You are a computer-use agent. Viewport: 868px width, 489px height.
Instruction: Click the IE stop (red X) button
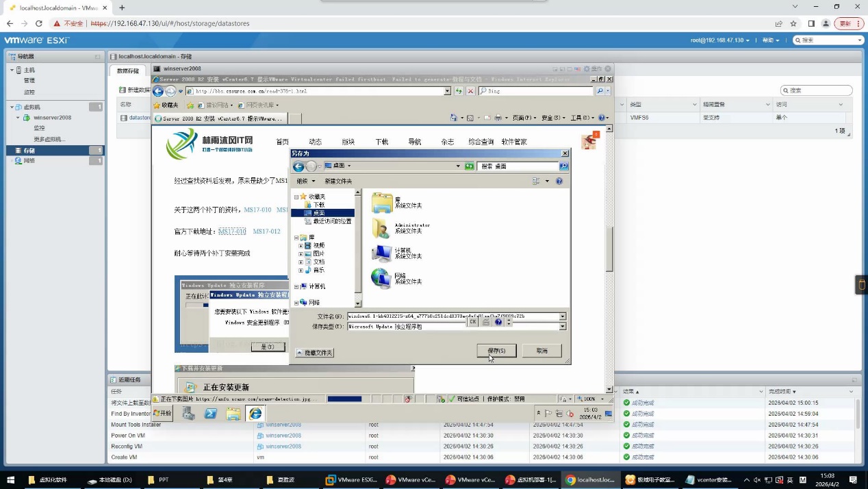pyautogui.click(x=470, y=91)
